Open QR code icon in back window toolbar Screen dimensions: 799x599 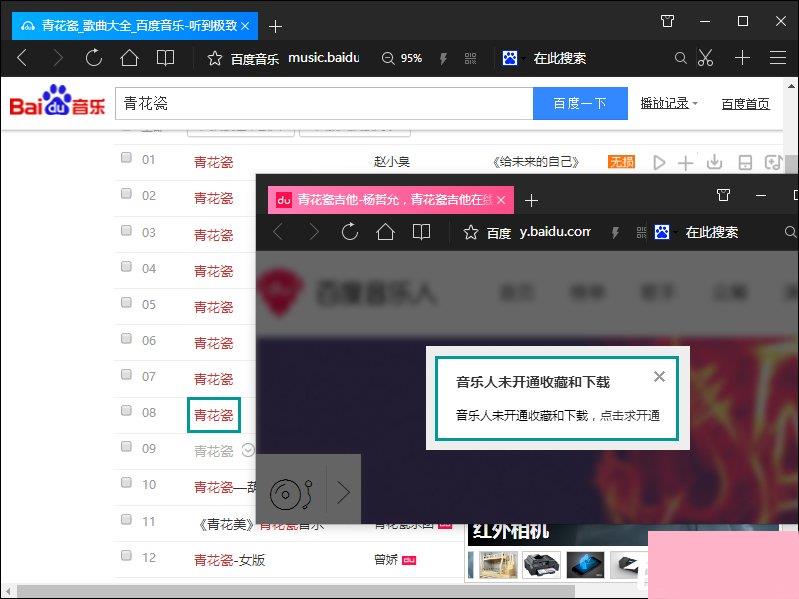pos(470,59)
